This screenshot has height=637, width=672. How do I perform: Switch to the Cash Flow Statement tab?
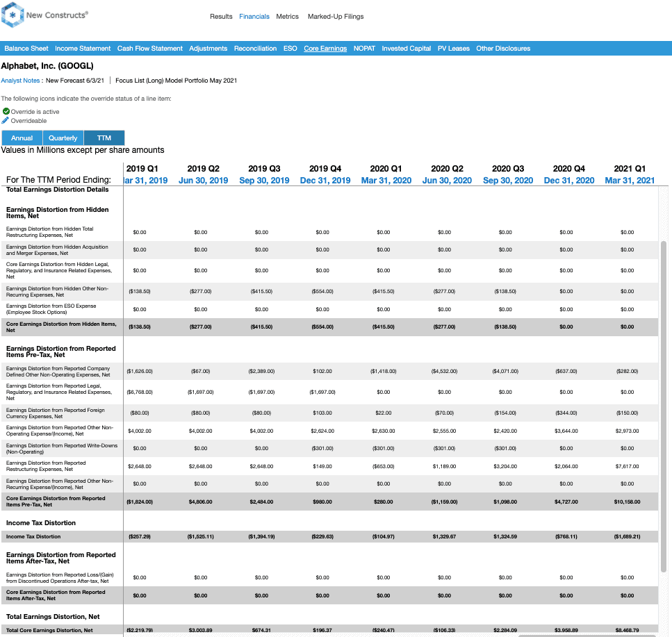[x=150, y=49]
